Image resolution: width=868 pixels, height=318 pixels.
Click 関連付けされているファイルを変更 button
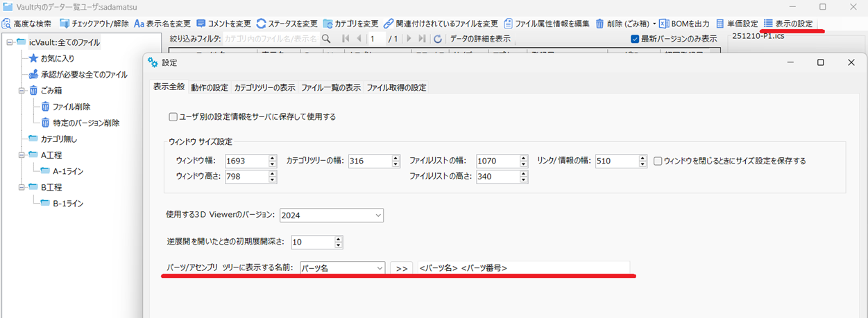click(441, 24)
